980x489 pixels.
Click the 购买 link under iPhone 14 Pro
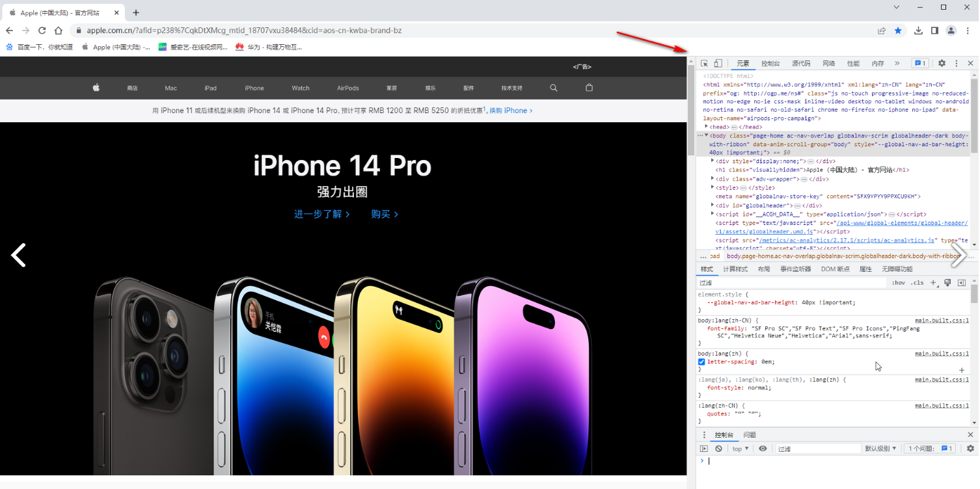pos(385,214)
